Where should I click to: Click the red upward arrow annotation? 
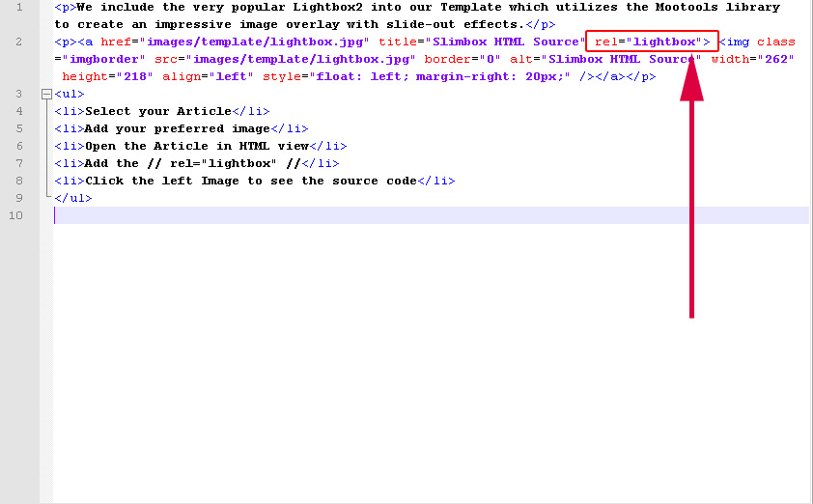click(x=691, y=193)
